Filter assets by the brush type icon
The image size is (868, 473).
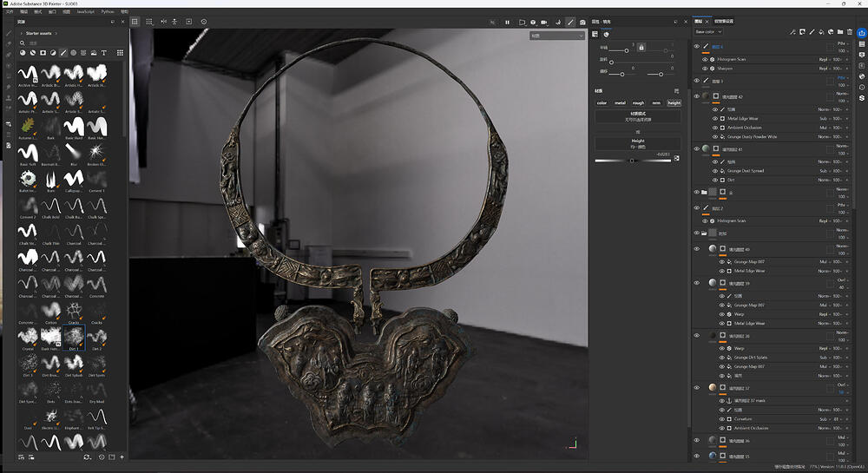(x=63, y=52)
